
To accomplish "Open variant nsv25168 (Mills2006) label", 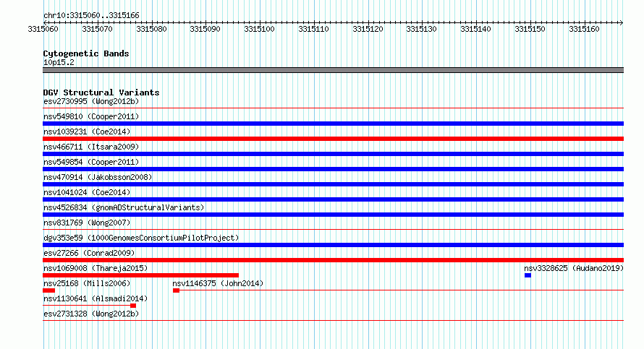I will click(x=87, y=283).
